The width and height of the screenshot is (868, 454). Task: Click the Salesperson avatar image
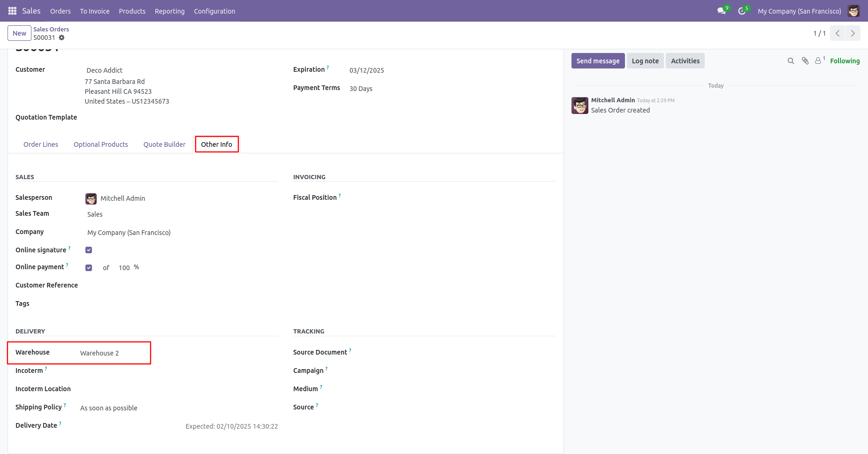pyautogui.click(x=91, y=198)
